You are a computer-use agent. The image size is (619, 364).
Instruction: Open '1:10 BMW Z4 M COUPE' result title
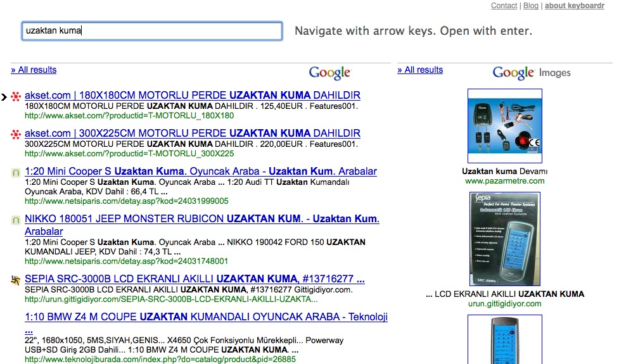click(x=206, y=323)
